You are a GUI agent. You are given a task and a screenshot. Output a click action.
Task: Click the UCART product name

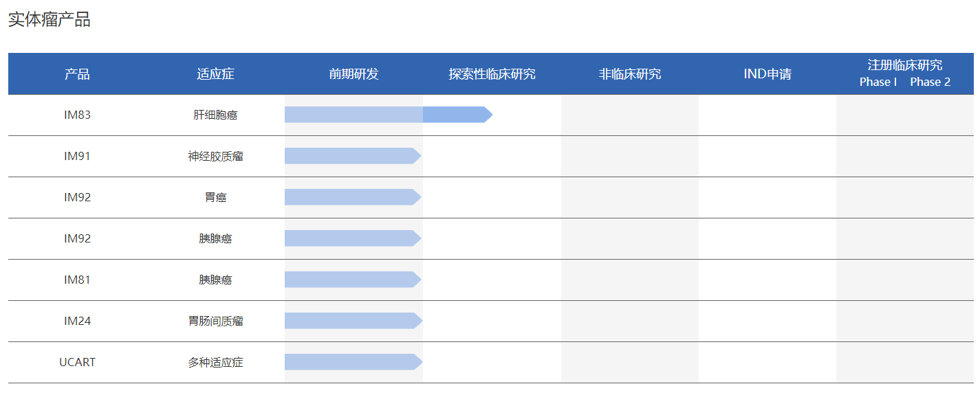pyautogui.click(x=77, y=362)
